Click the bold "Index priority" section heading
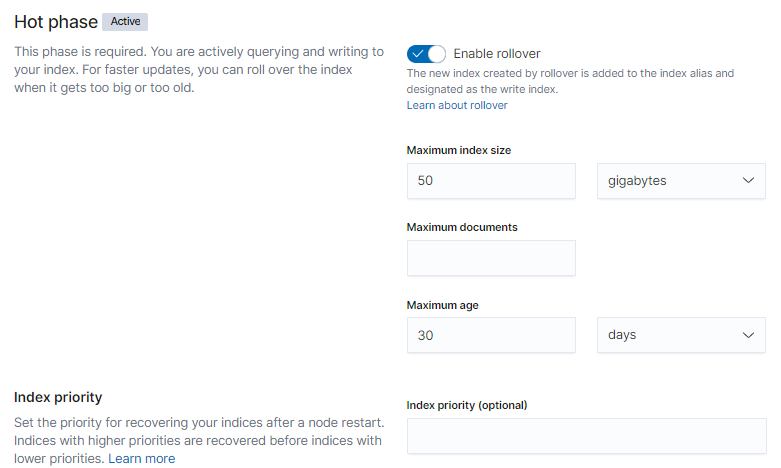Screen dimensions: 781x468 pyautogui.click(x=58, y=397)
